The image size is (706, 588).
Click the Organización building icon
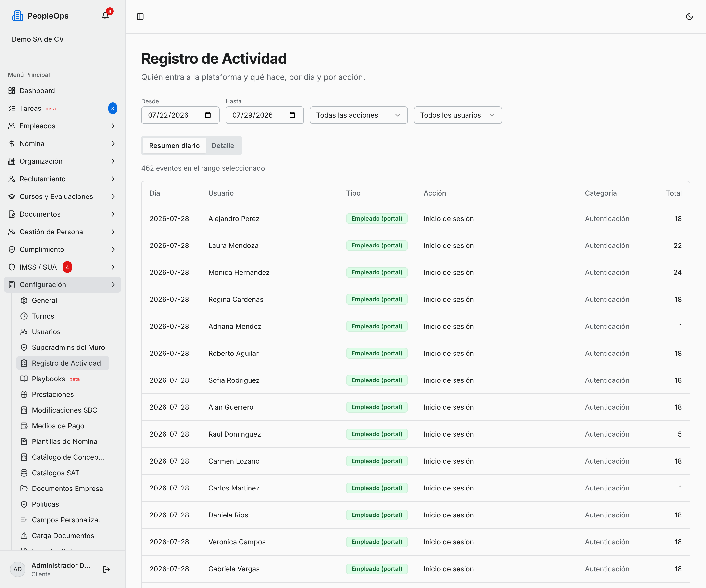click(x=12, y=161)
